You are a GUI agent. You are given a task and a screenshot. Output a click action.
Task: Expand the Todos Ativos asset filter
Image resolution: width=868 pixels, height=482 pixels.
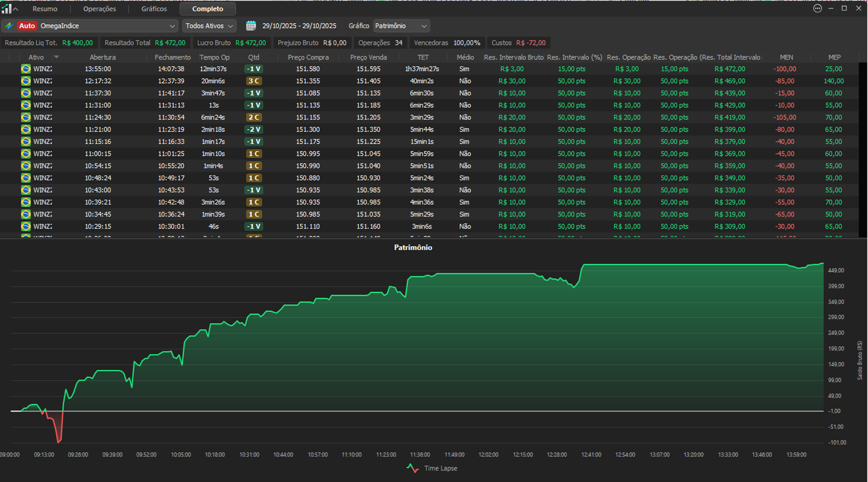tap(210, 26)
